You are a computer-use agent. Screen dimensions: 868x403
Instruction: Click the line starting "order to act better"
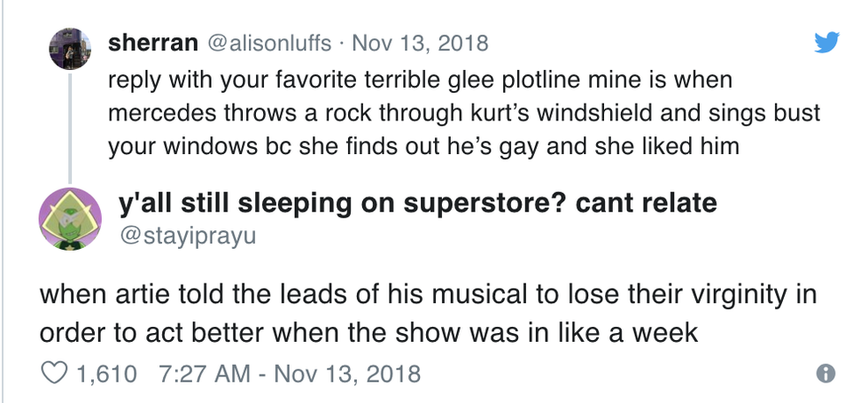pos(369,335)
